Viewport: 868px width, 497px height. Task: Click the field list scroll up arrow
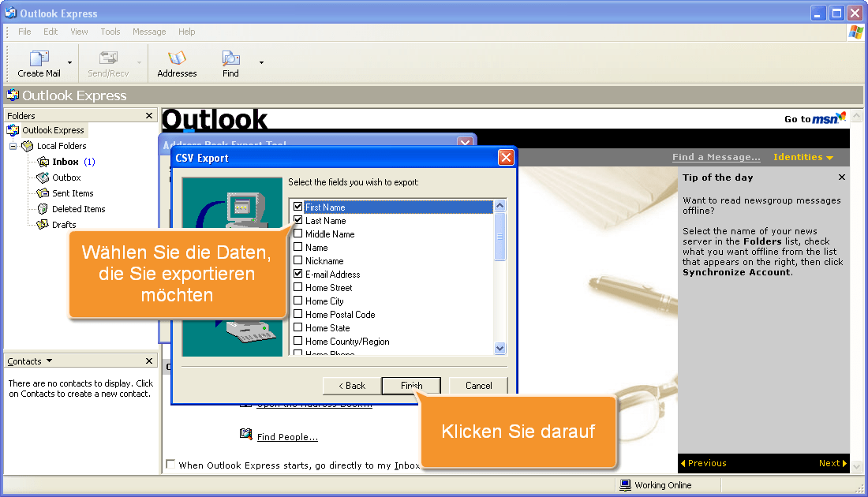pos(499,206)
